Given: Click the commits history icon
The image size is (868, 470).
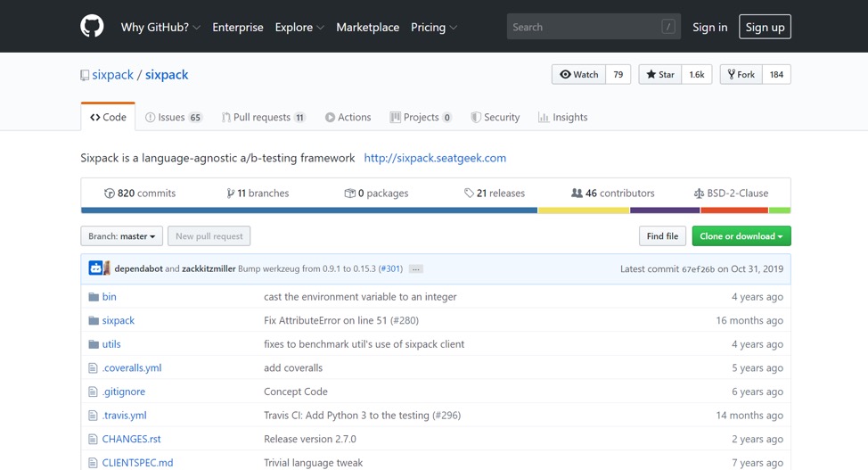Looking at the screenshot, I should 110,194.
